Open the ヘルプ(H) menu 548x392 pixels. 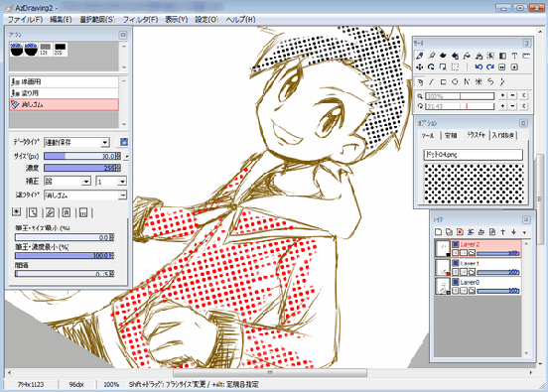pyautogui.click(x=240, y=20)
